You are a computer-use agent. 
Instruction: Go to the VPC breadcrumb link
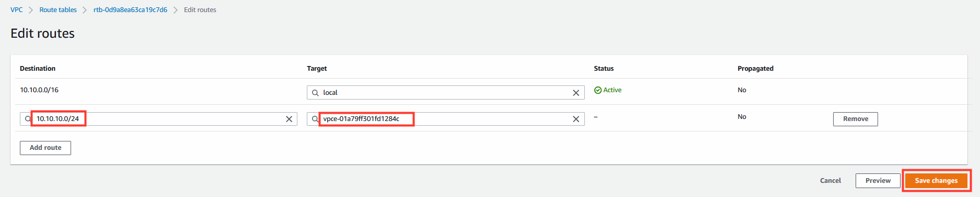pos(17,10)
